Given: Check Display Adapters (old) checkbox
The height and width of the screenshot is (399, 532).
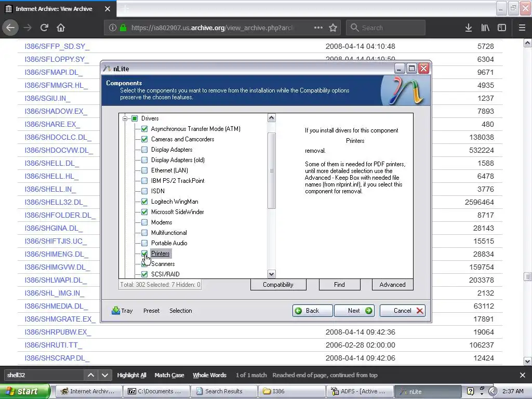Looking at the screenshot, I should 144,160.
